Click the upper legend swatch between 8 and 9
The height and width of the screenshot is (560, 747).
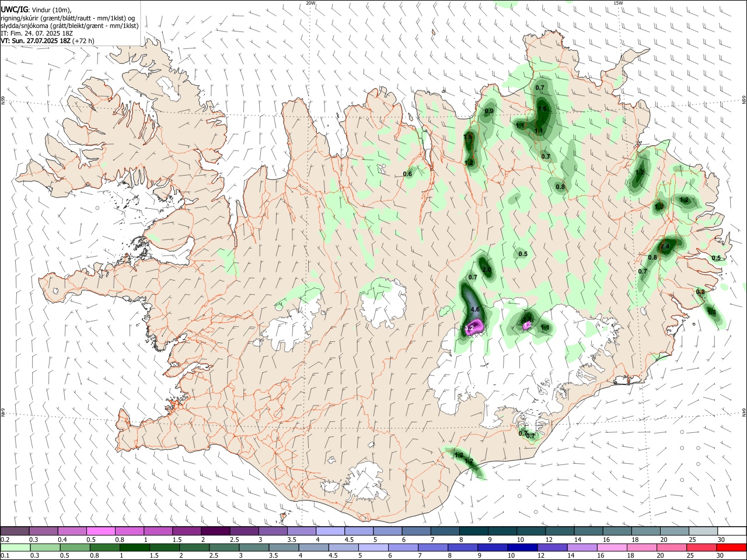coord(474,531)
